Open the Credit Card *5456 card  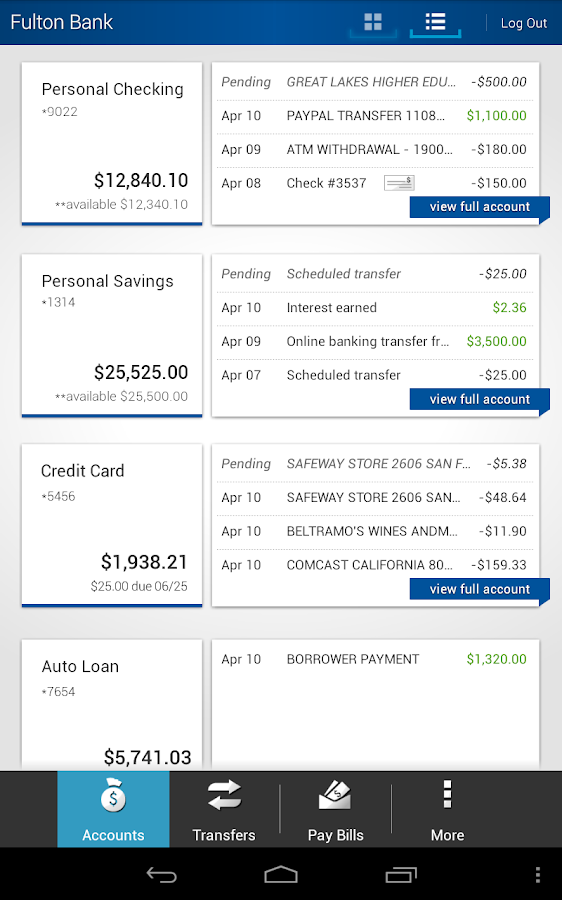112,525
